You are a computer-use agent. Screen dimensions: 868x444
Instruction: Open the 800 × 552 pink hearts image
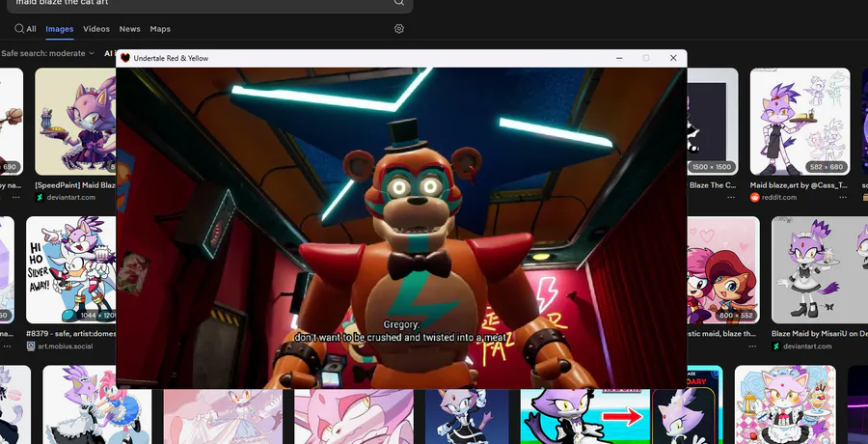[x=723, y=269]
